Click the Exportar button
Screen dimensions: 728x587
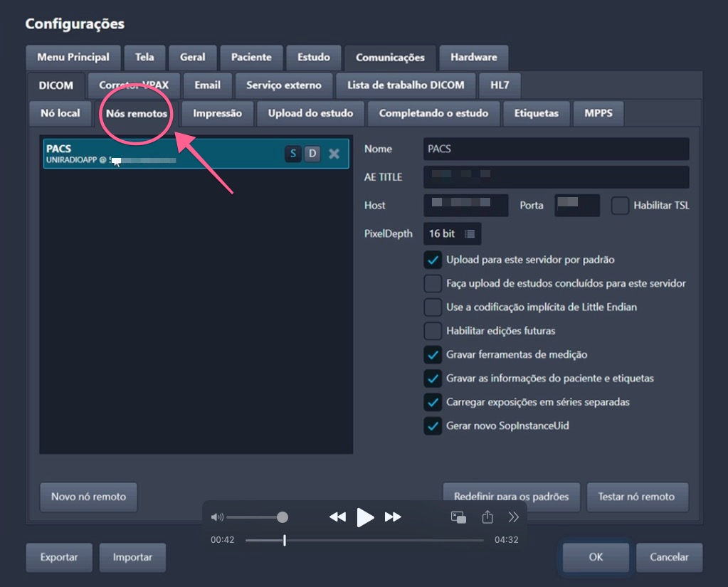[59, 557]
